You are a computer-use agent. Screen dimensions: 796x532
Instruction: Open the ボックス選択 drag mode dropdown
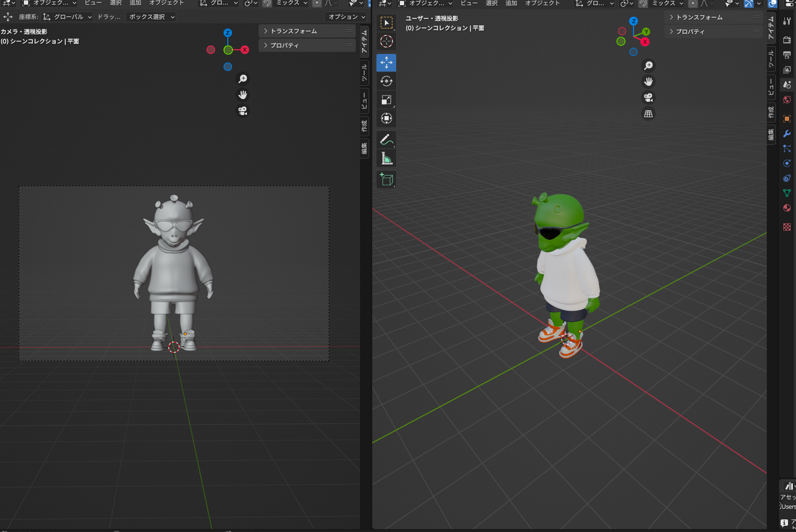(x=151, y=17)
